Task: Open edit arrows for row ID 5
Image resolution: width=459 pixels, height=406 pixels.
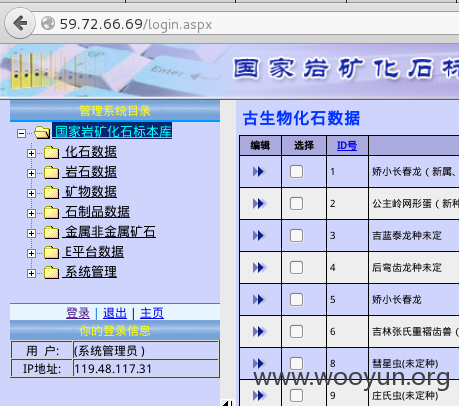Action: pyautogui.click(x=259, y=300)
